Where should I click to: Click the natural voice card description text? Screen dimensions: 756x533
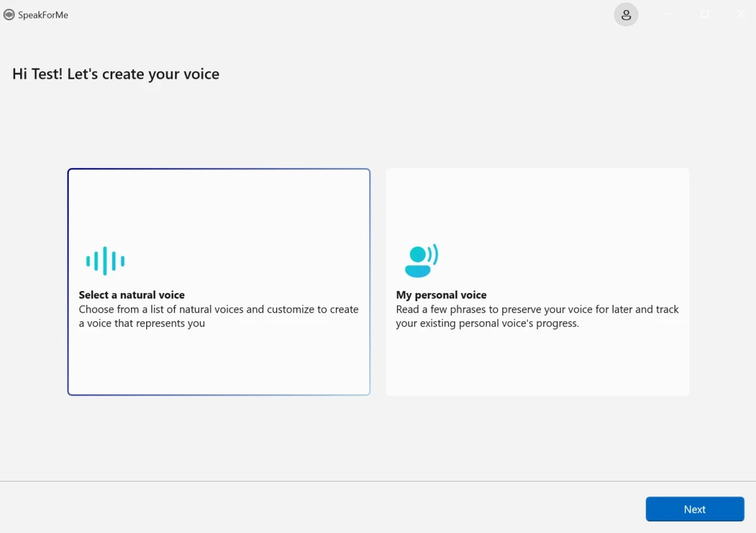[x=219, y=316]
